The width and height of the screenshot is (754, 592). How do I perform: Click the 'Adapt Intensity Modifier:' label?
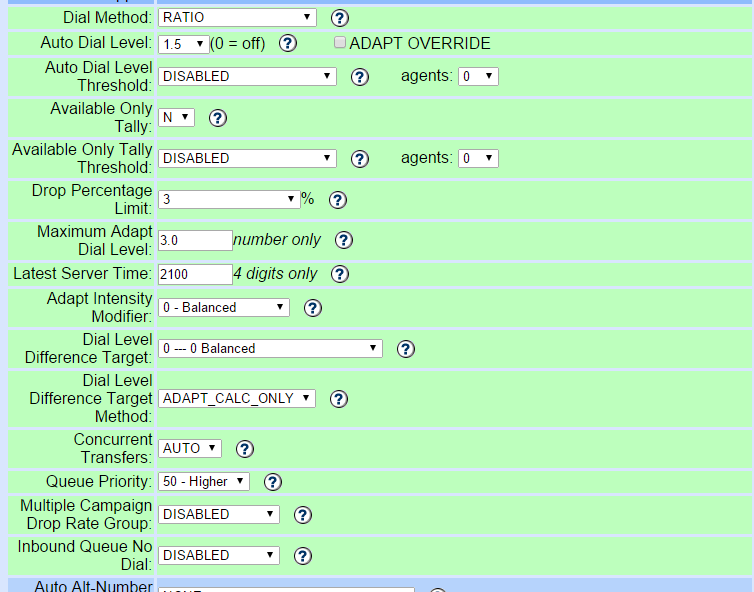(x=100, y=308)
